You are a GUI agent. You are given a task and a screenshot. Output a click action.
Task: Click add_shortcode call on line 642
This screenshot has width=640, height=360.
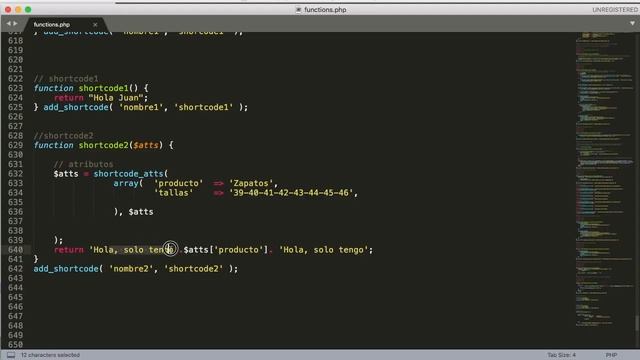click(66, 269)
